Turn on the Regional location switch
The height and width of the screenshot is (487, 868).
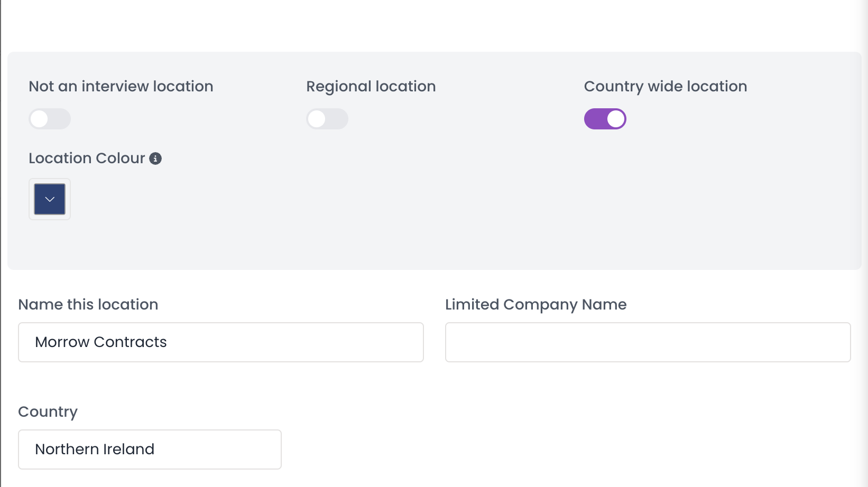(x=327, y=119)
